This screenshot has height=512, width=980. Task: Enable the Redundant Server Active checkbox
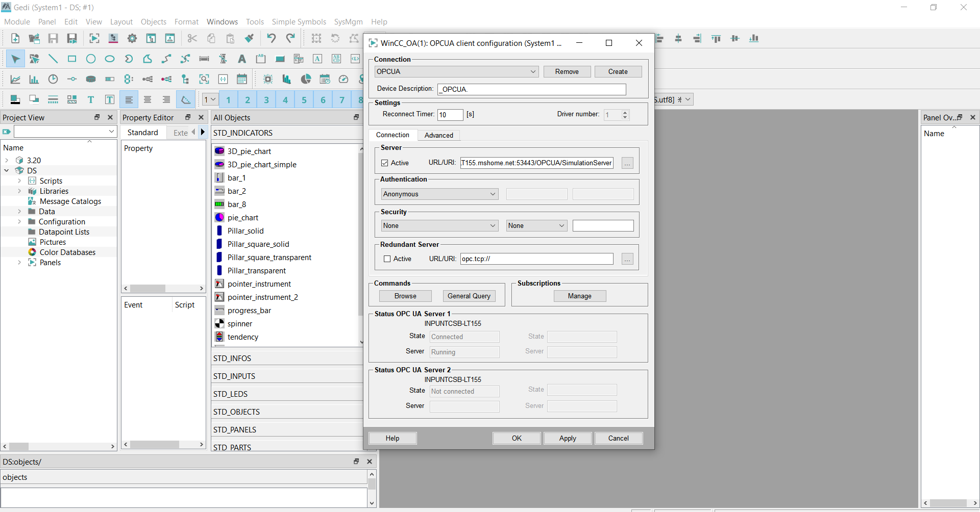[x=387, y=259]
